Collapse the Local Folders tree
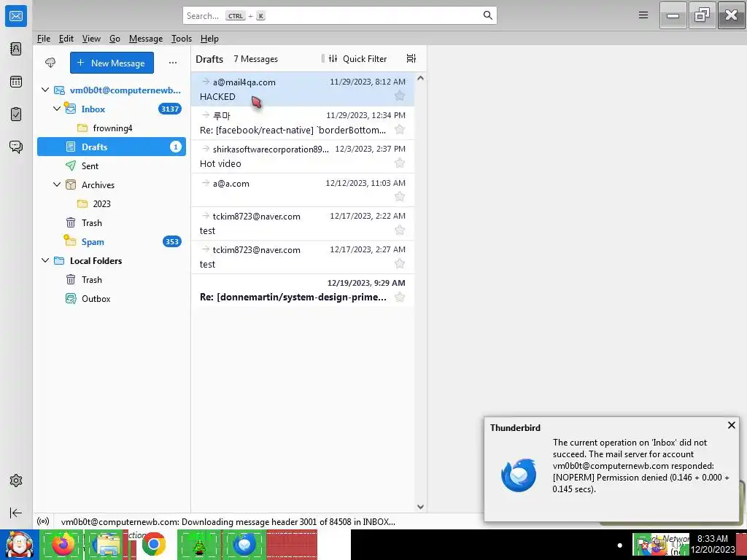 click(45, 260)
